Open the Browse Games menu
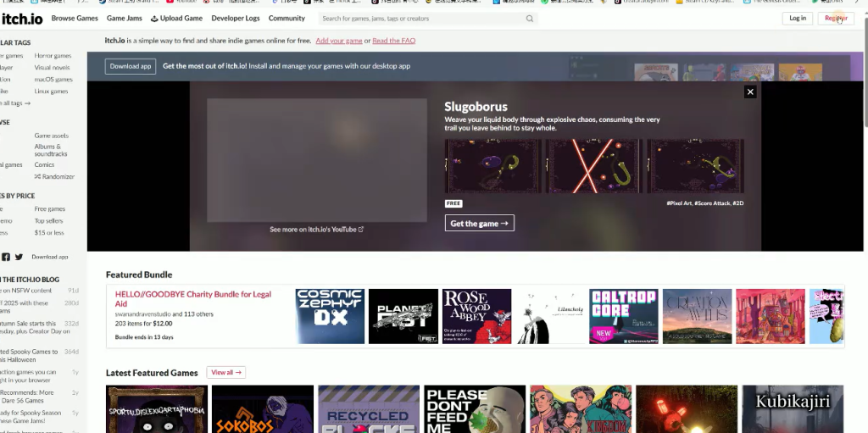Screen dimensions: 868x433 [75, 19]
